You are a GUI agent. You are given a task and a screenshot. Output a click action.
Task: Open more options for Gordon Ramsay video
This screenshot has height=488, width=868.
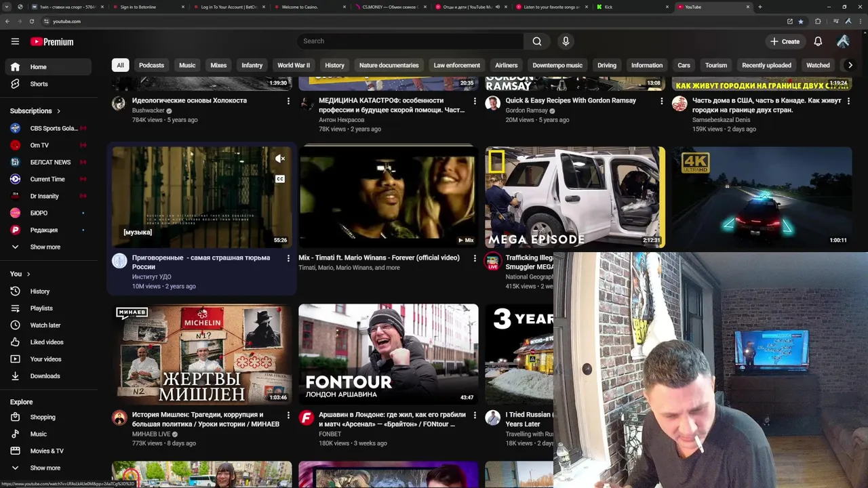662,101
